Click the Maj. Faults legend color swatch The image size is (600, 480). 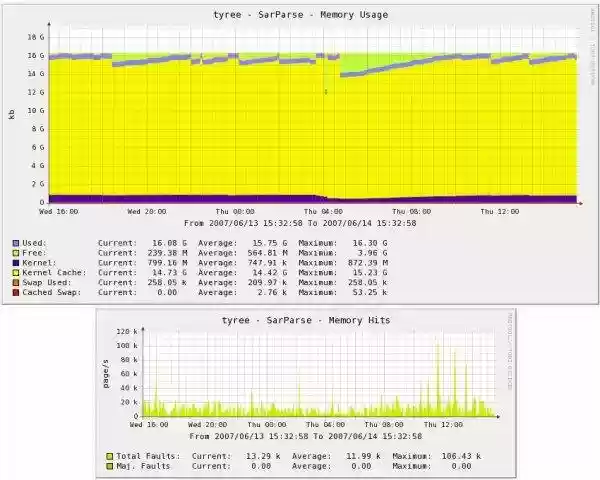[110, 466]
